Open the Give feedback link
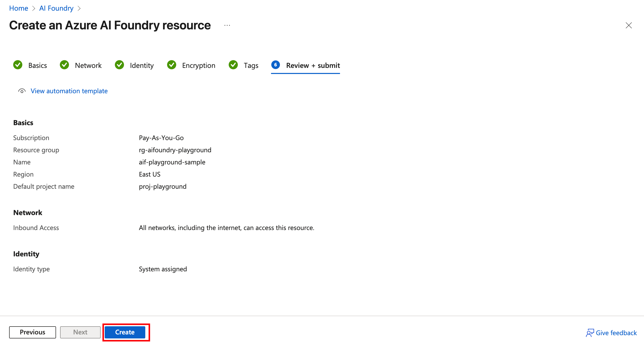 tap(616, 333)
